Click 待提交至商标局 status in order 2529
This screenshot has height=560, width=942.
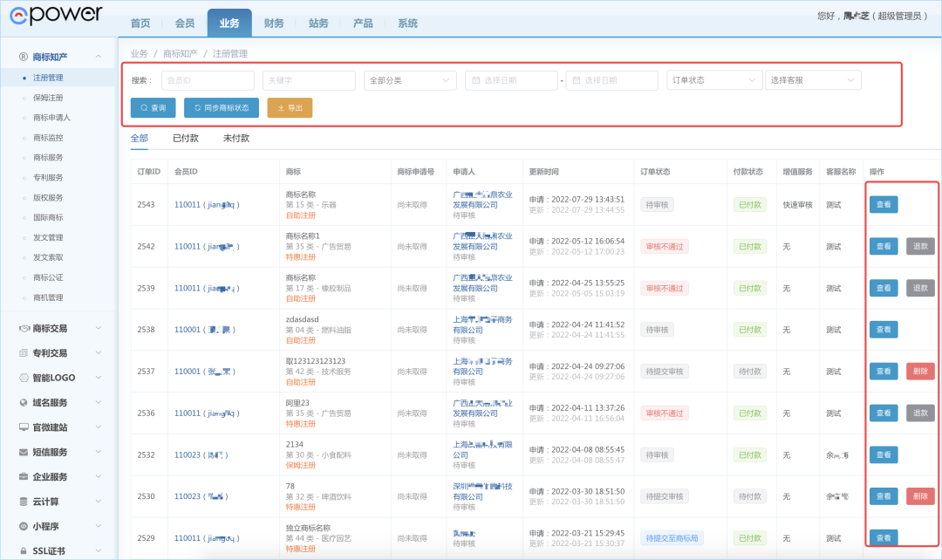[672, 538]
